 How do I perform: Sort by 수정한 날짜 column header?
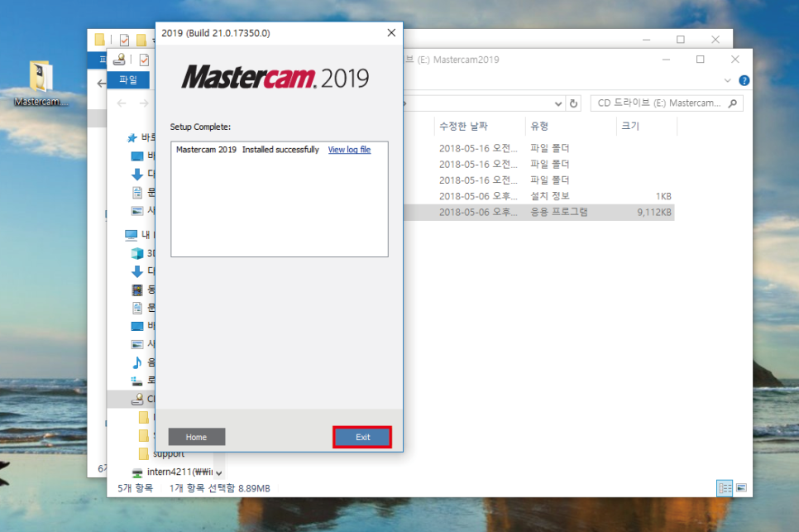pos(479,126)
